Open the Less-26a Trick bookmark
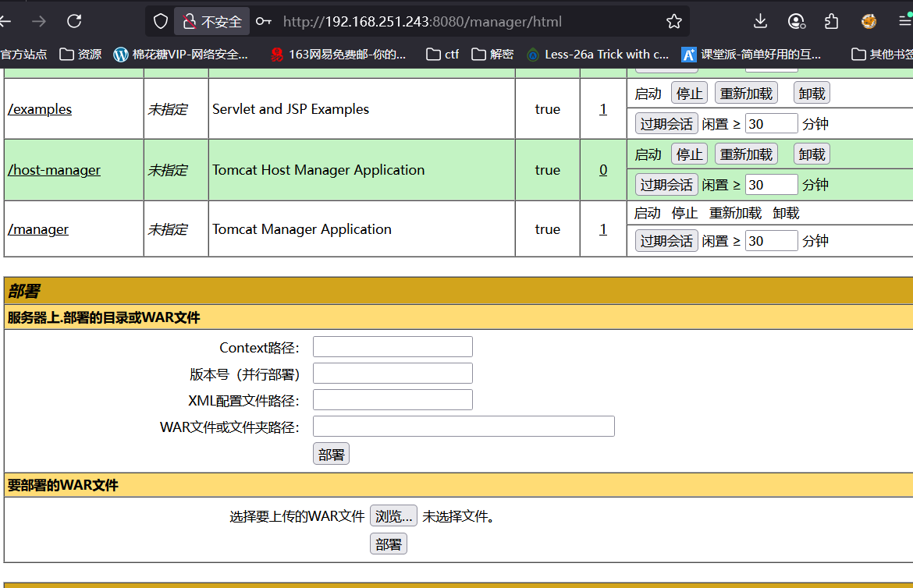This screenshot has height=588, width=913. [x=598, y=54]
